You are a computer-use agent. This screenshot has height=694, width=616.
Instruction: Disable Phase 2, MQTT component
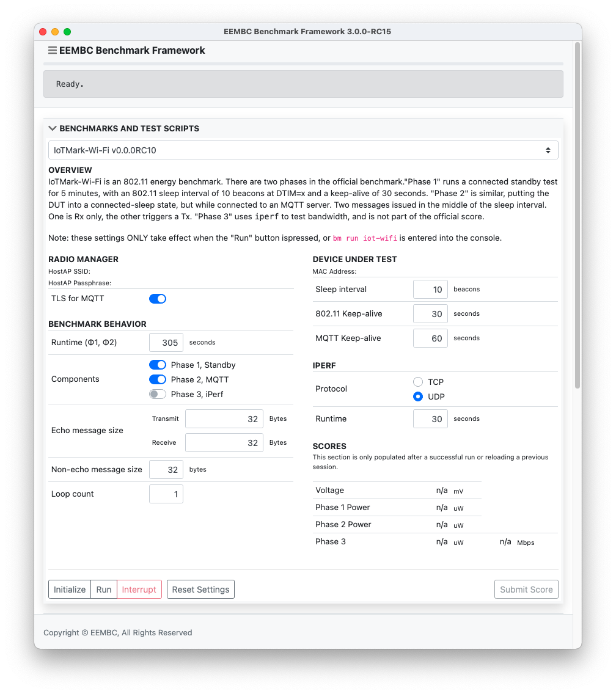coord(158,379)
